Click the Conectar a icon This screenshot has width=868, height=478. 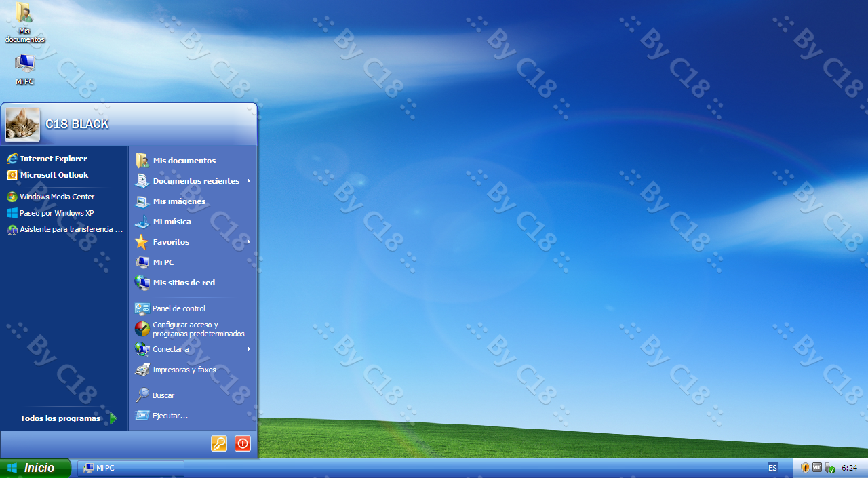[142, 349]
